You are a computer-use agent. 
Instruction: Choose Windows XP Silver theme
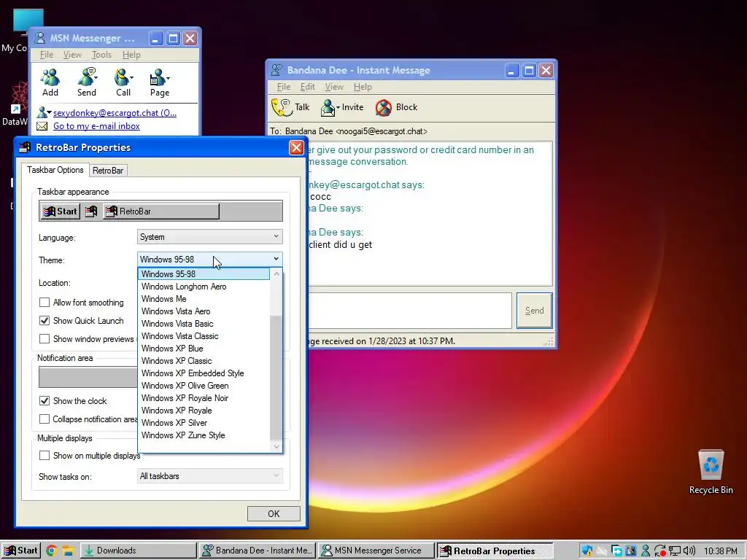point(204,422)
